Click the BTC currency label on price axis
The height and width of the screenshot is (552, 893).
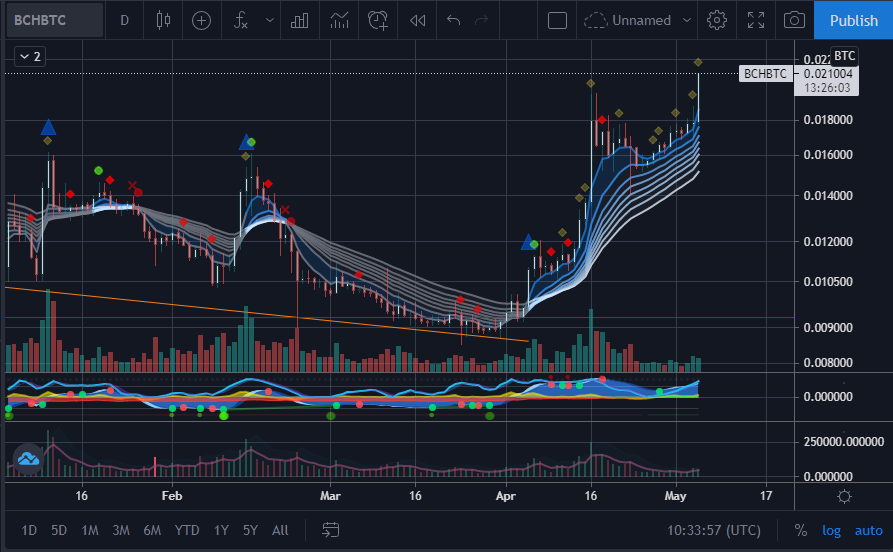point(845,56)
